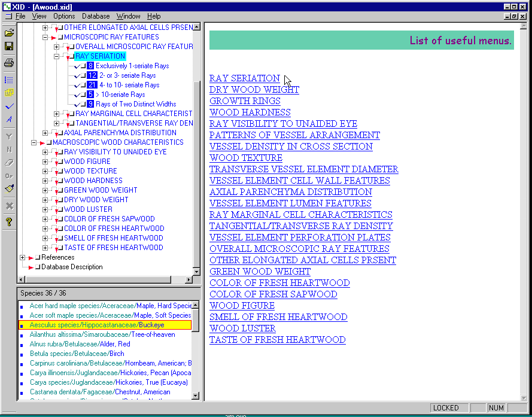Screen dimensions: 532x417
Task: Open the GROWTH RINGS link
Action: pyautogui.click(x=245, y=101)
